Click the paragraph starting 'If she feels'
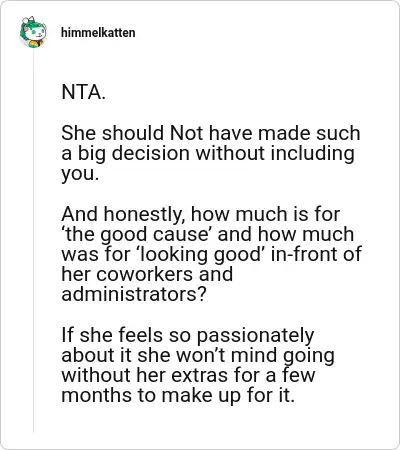The height and width of the screenshot is (450, 400). point(198,365)
